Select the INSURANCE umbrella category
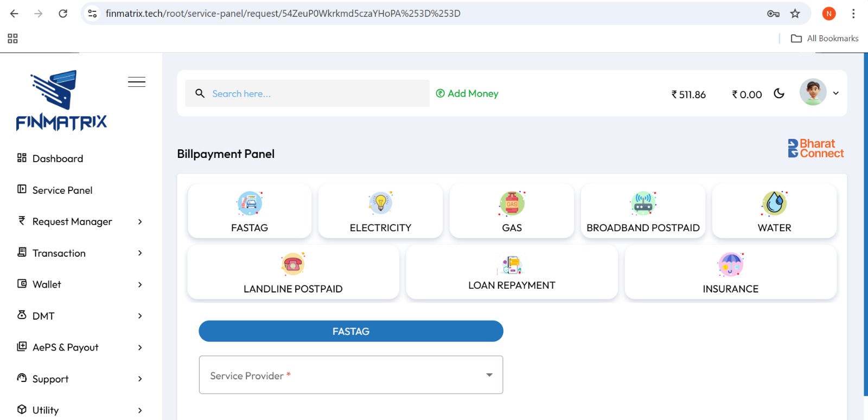Screen dimensions: 868x420 tap(730, 272)
